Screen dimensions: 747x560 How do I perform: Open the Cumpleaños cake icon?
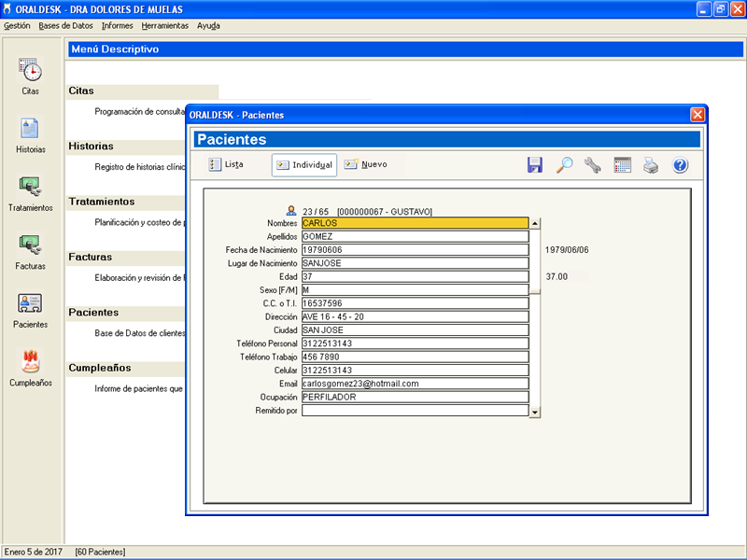pos(31,361)
